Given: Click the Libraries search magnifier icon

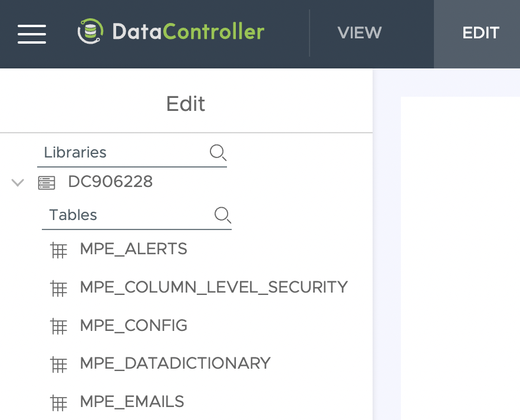Looking at the screenshot, I should 218,152.
